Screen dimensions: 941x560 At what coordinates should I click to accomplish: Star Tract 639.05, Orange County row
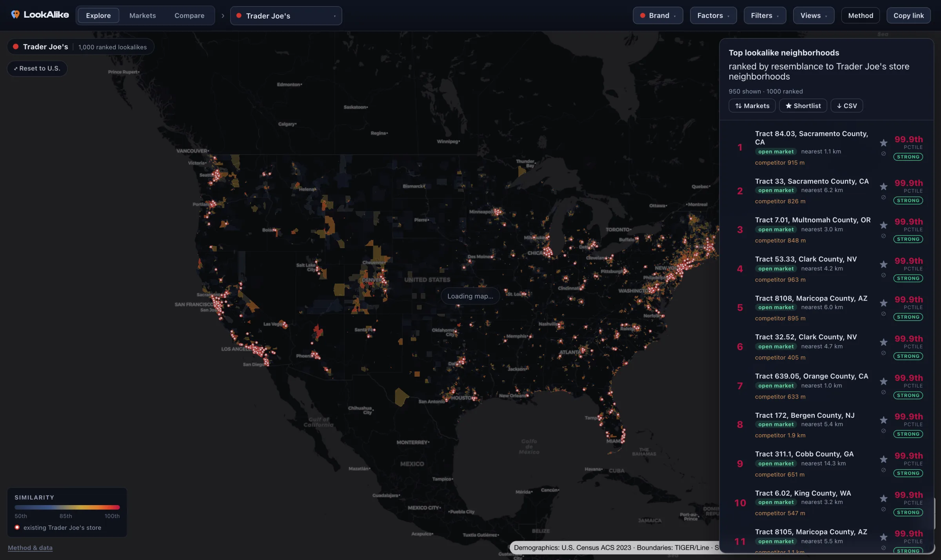[883, 381]
